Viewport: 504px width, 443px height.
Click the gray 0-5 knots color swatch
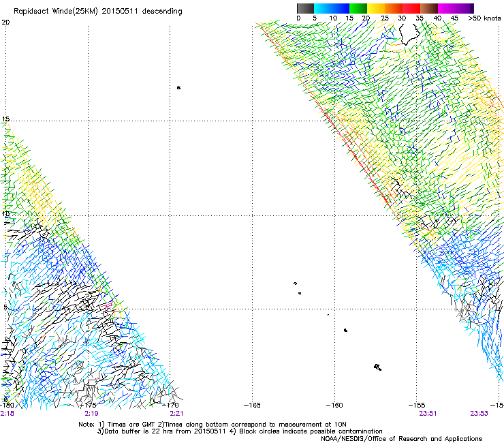pyautogui.click(x=305, y=8)
